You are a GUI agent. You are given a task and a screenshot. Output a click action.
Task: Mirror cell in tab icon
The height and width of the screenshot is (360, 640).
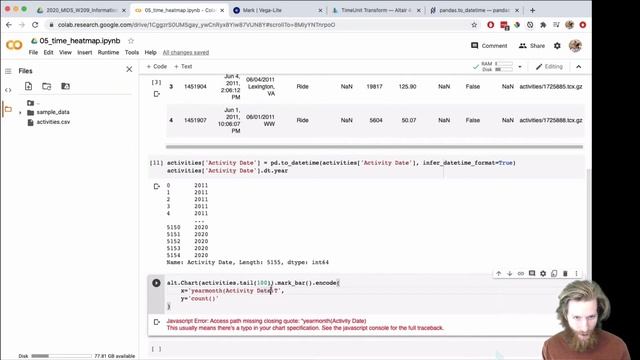coord(554,273)
